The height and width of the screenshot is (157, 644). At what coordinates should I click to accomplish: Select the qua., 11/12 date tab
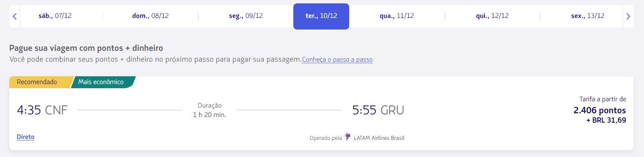[x=397, y=16]
